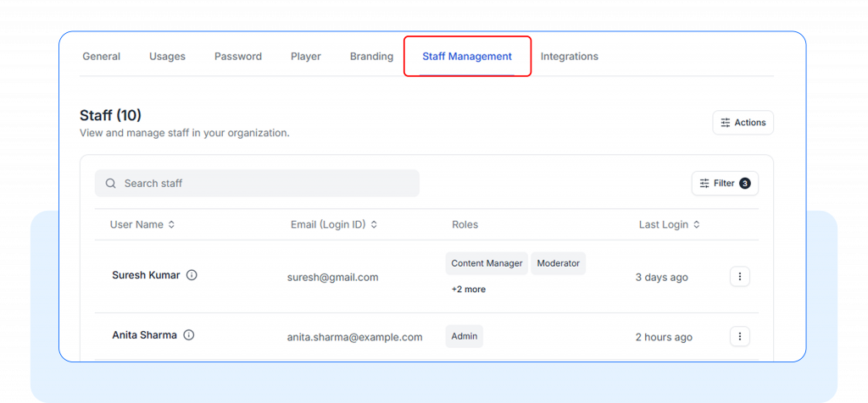Click info icon next to Suresh Kumar

(192, 275)
